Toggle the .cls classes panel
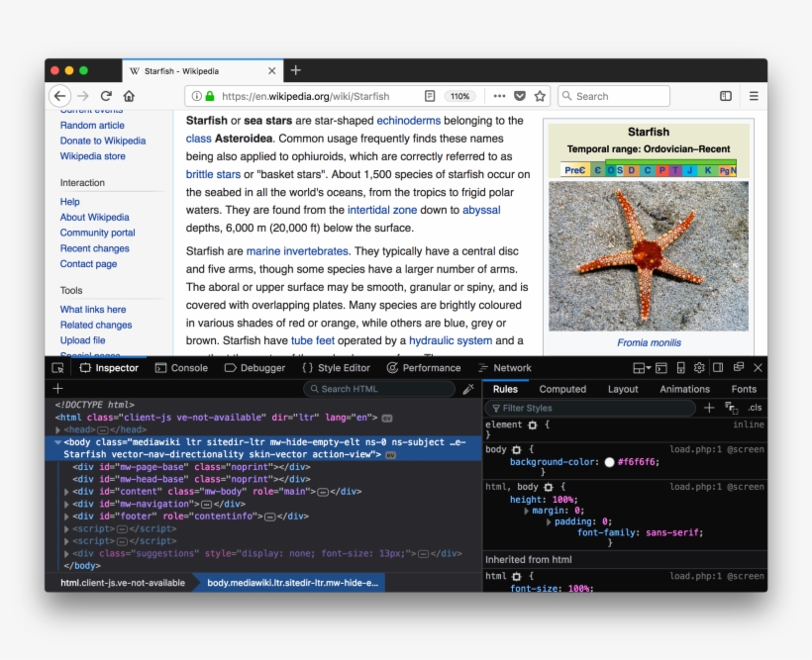 (754, 408)
